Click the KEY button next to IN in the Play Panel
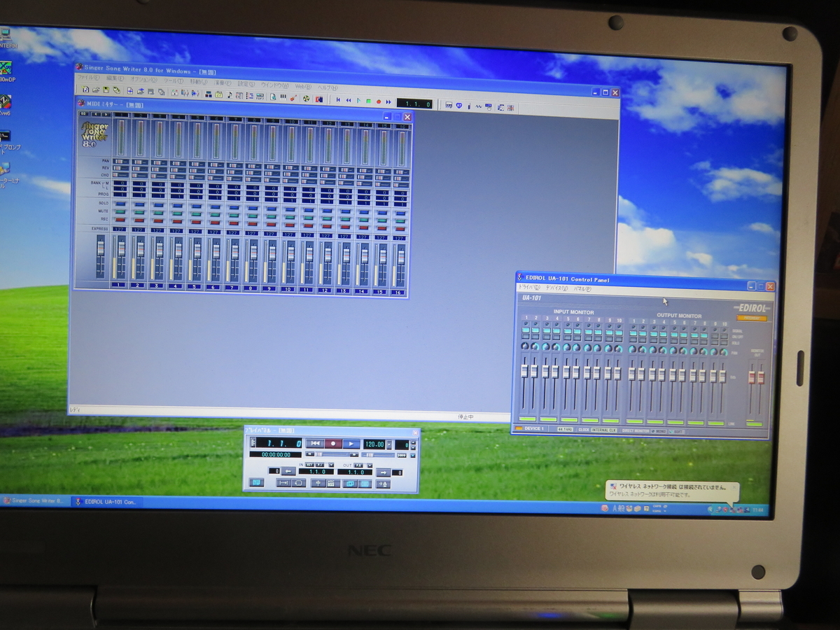The width and height of the screenshot is (840, 630). point(309,464)
